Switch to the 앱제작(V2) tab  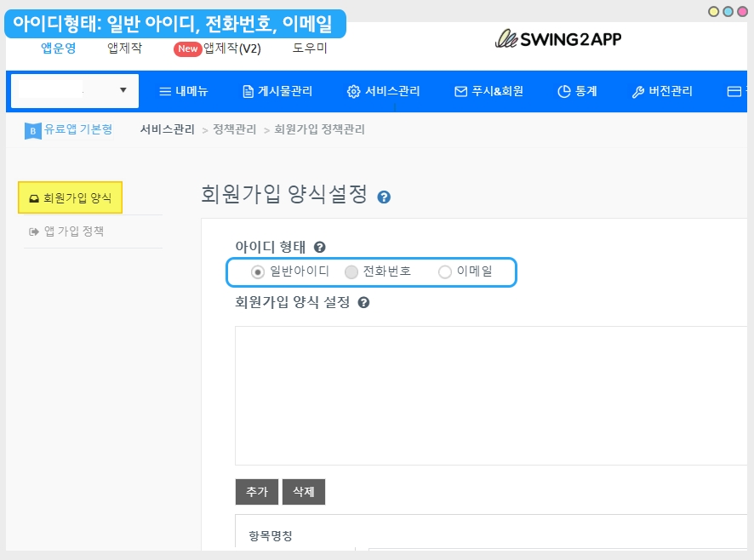pos(218,49)
